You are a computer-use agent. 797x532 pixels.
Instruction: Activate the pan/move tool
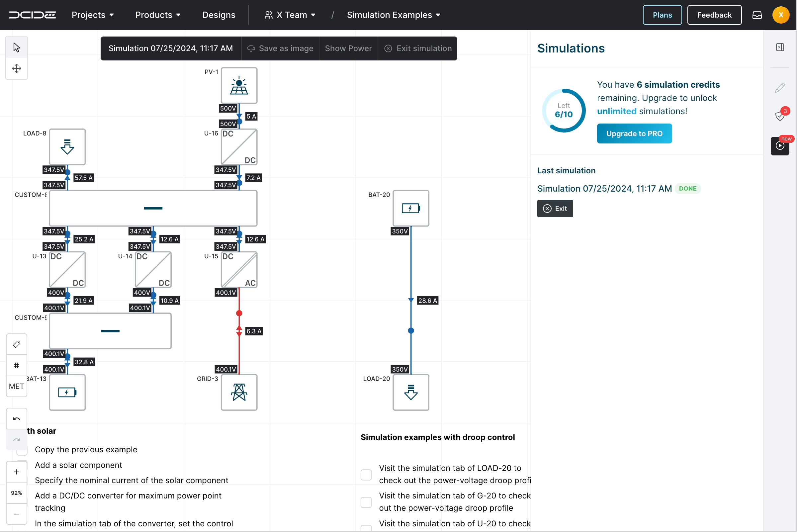(x=16, y=68)
